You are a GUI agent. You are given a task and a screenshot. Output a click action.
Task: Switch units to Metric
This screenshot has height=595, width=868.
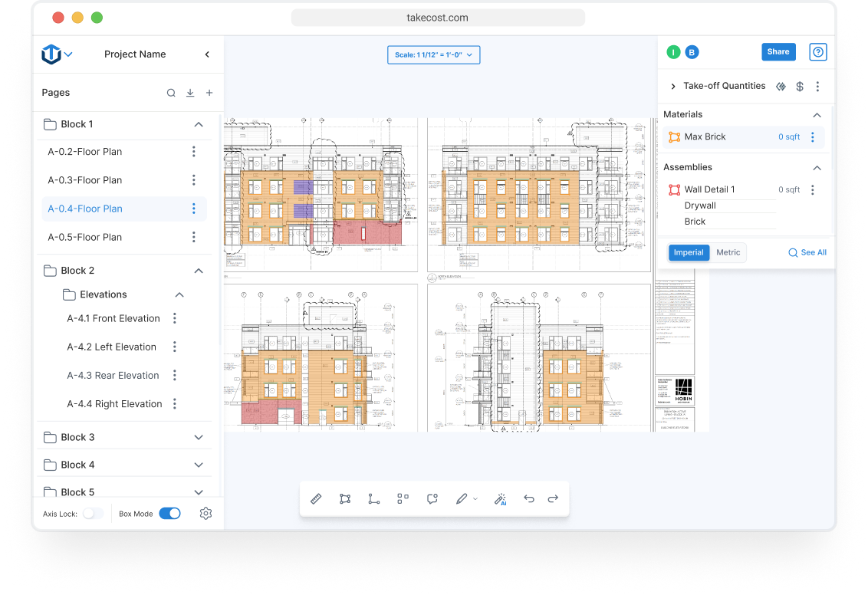click(728, 252)
